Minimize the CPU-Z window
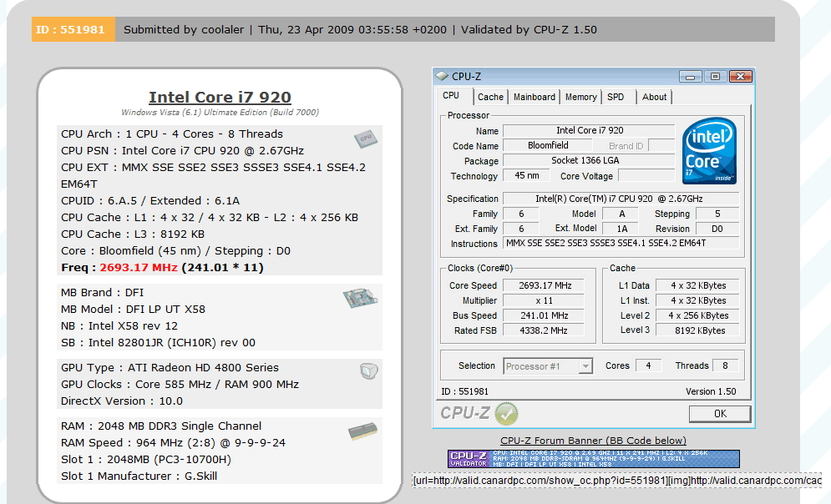 coord(690,77)
